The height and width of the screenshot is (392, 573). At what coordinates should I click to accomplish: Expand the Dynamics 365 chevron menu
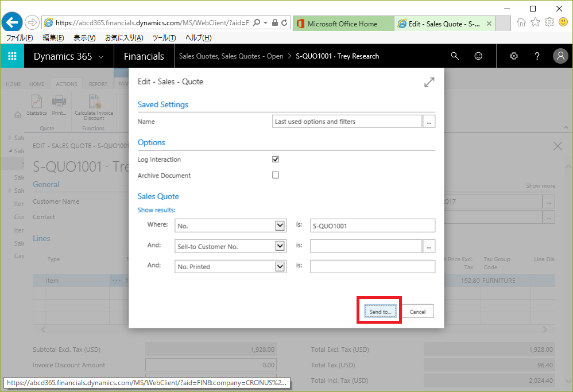tap(101, 57)
